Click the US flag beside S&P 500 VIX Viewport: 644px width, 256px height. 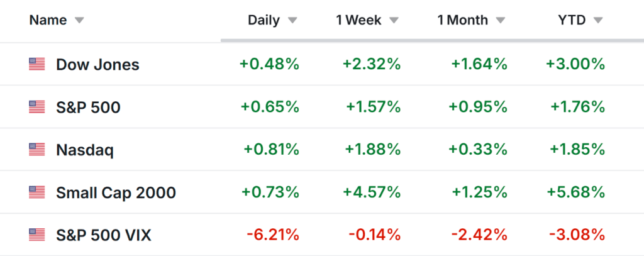(x=37, y=235)
